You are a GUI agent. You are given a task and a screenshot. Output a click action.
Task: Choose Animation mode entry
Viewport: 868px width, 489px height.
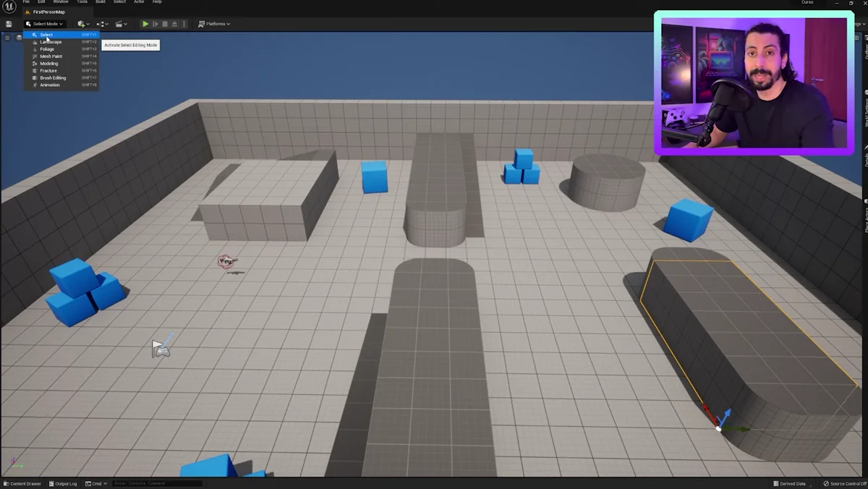tap(61, 85)
